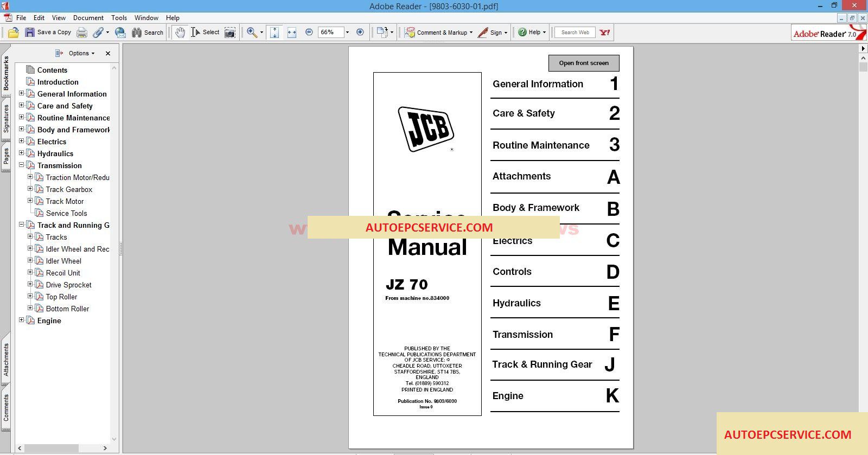Image resolution: width=868 pixels, height=455 pixels.
Task: Open the Tools menu
Action: click(x=119, y=18)
